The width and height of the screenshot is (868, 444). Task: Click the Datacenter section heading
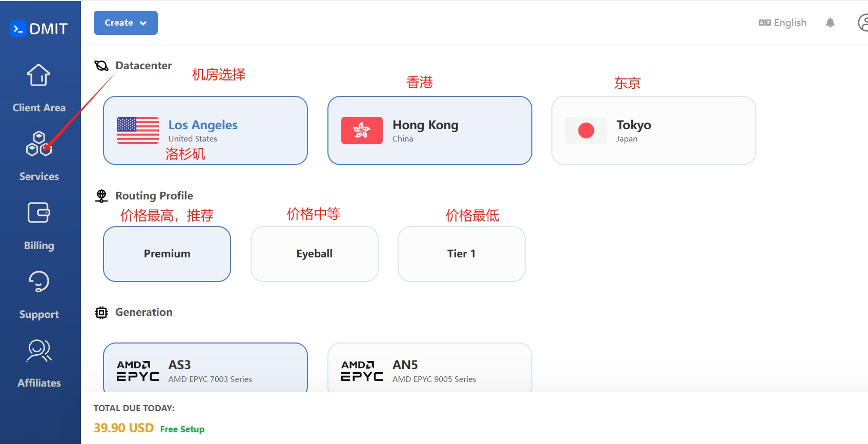143,66
